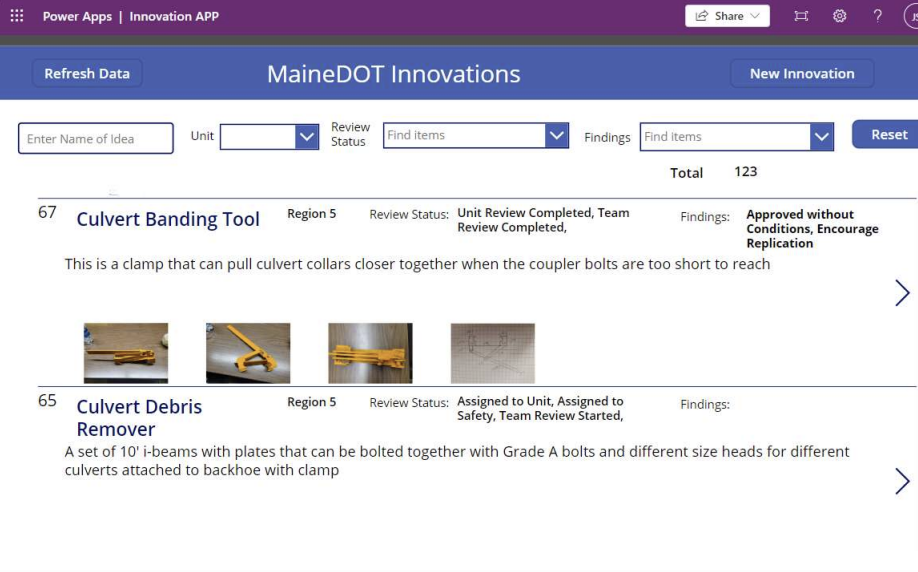The height and width of the screenshot is (572, 918).
Task: Open the Power Apps app launcher waffle
Action: pyautogui.click(x=17, y=16)
